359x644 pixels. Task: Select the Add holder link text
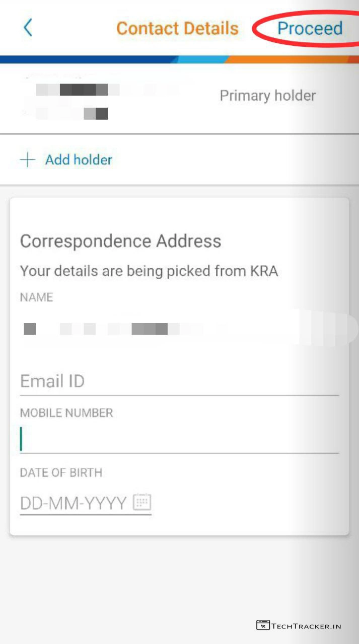tap(79, 160)
